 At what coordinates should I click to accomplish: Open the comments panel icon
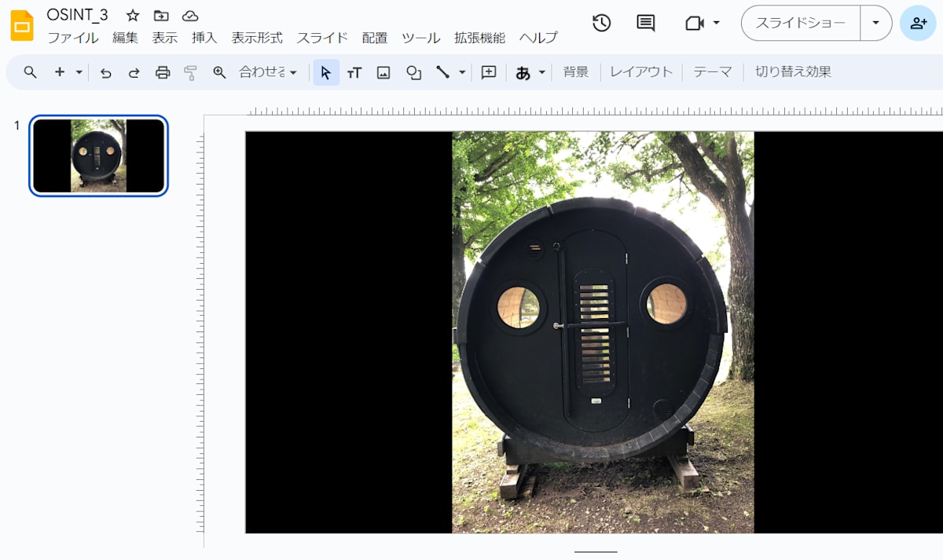coord(646,23)
